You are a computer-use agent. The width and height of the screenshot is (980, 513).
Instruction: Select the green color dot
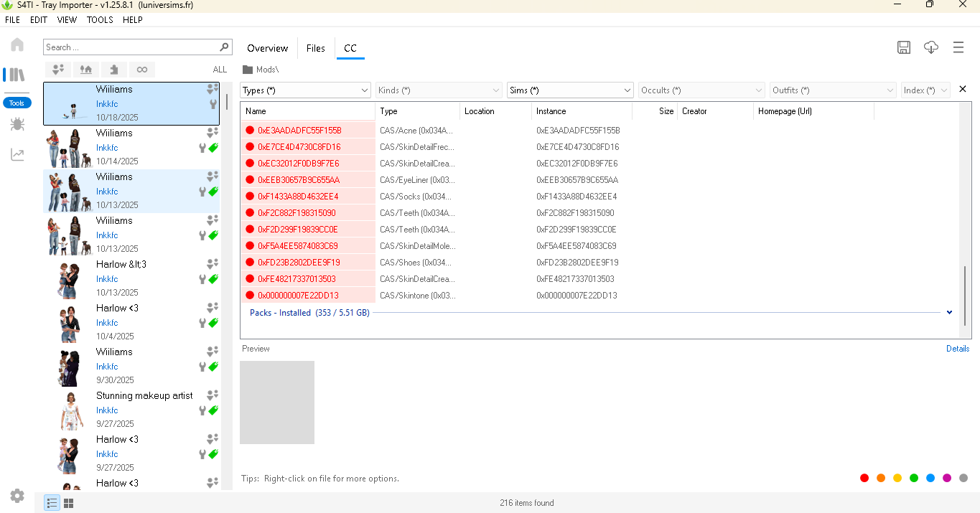(914, 478)
